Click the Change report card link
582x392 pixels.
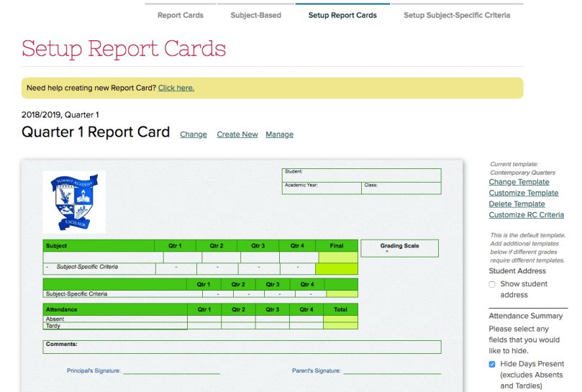click(x=194, y=135)
